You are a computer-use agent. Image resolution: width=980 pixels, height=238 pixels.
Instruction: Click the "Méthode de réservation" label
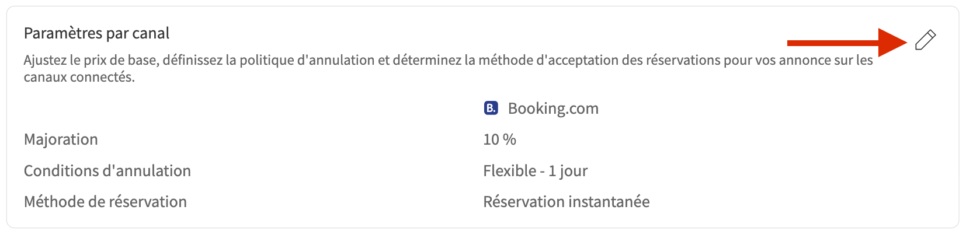(105, 202)
